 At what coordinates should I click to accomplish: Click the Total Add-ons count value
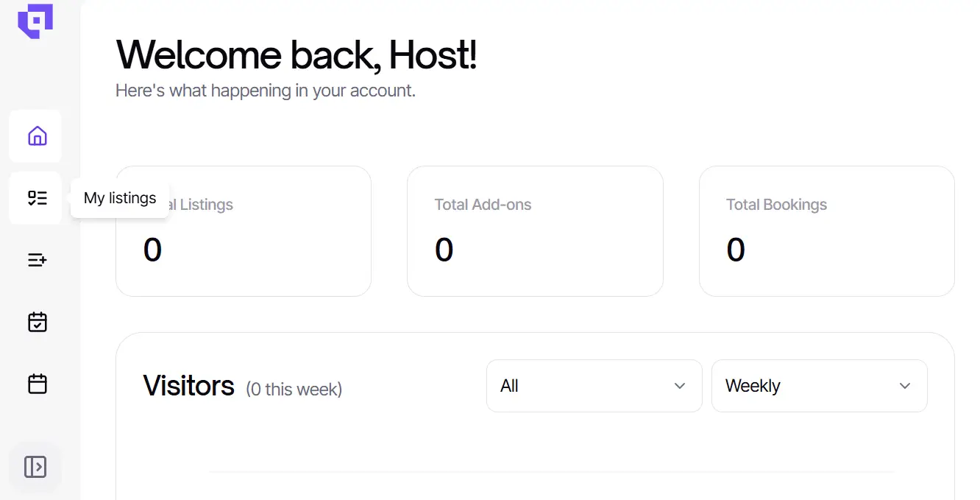coord(444,250)
